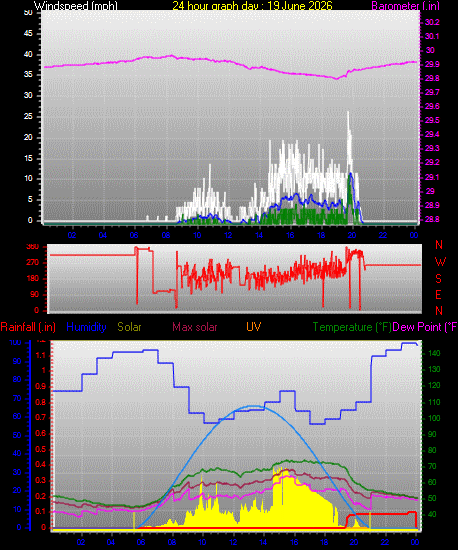This screenshot has width=458, height=550.
Task: Click the barometer line's lowest dip
Action: click(x=337, y=79)
